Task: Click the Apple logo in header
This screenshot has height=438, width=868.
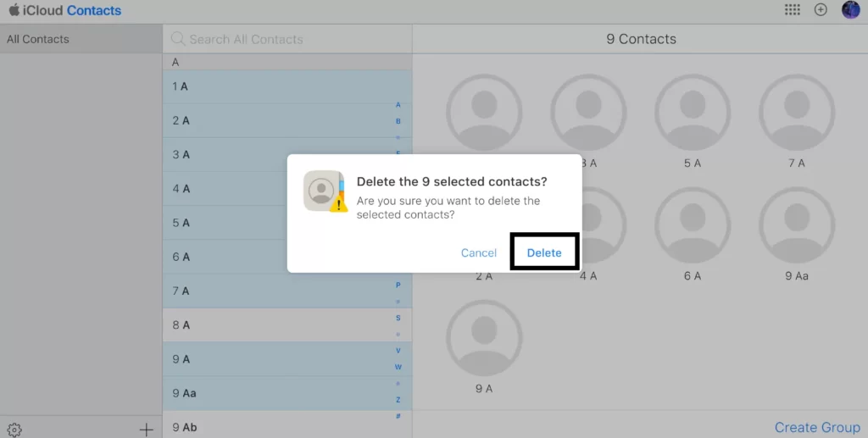Action: (14, 9)
